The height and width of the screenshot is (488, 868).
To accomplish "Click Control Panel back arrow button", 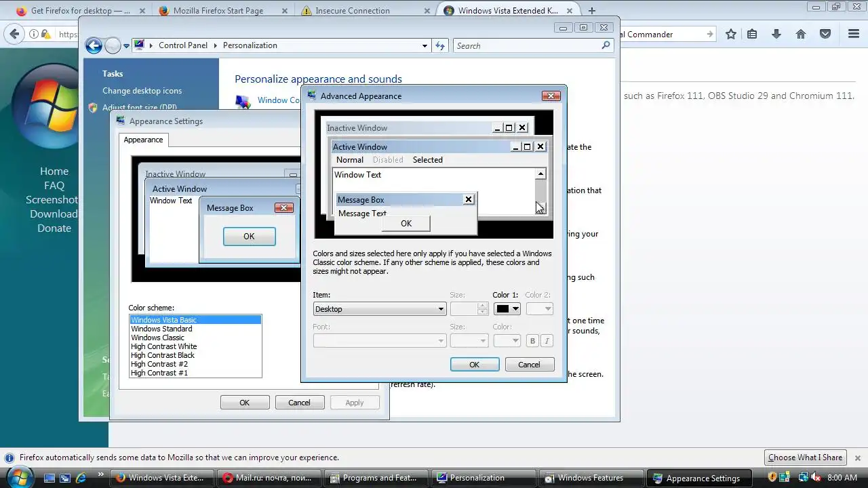I will click(x=94, y=45).
